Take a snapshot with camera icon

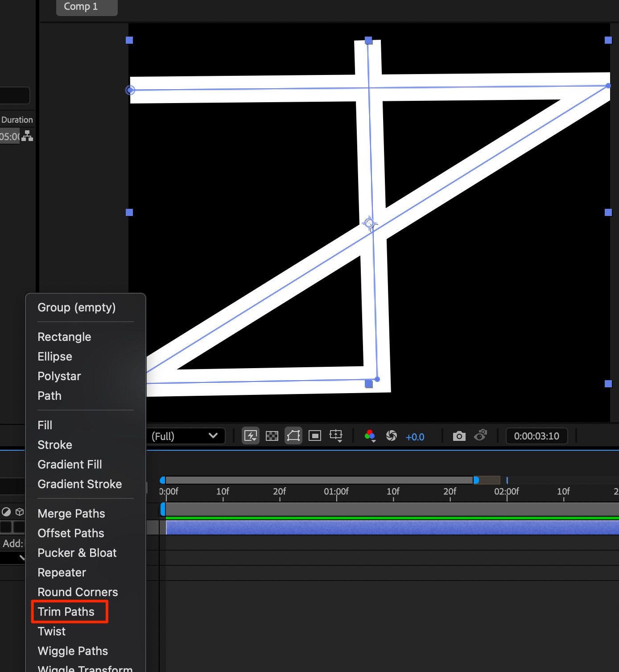click(459, 436)
